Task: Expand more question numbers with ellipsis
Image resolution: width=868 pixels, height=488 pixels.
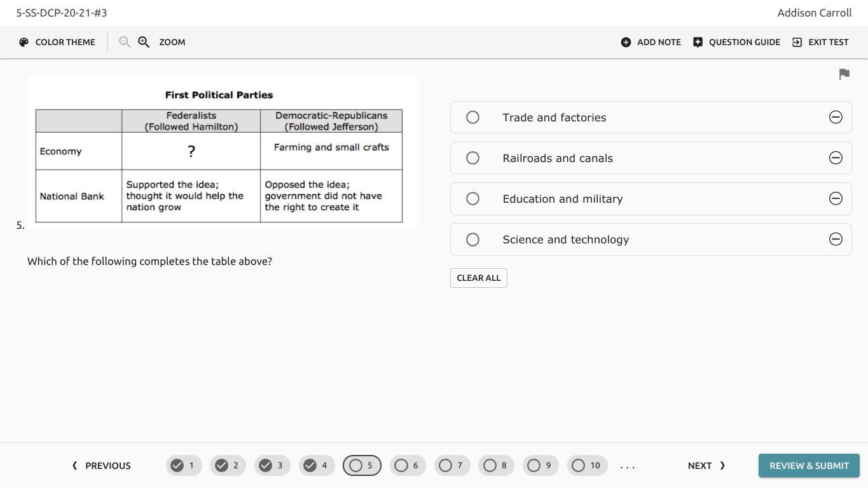Action: pos(627,466)
